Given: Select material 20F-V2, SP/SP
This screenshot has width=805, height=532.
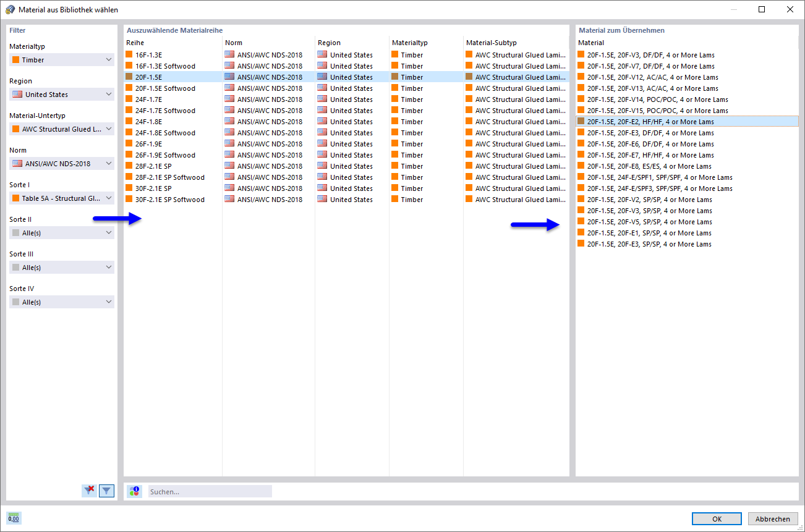Looking at the screenshot, I should [687, 200].
